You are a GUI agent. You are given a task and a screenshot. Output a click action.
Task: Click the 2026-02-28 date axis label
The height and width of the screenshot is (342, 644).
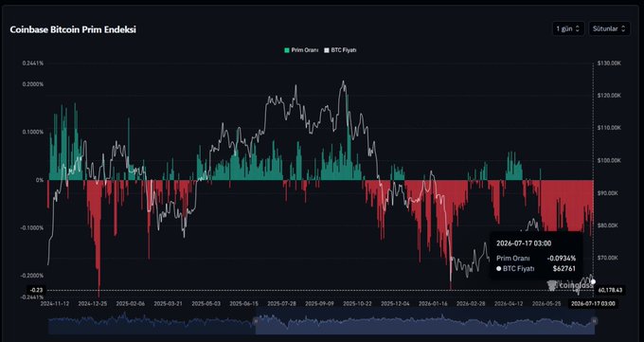471,303
